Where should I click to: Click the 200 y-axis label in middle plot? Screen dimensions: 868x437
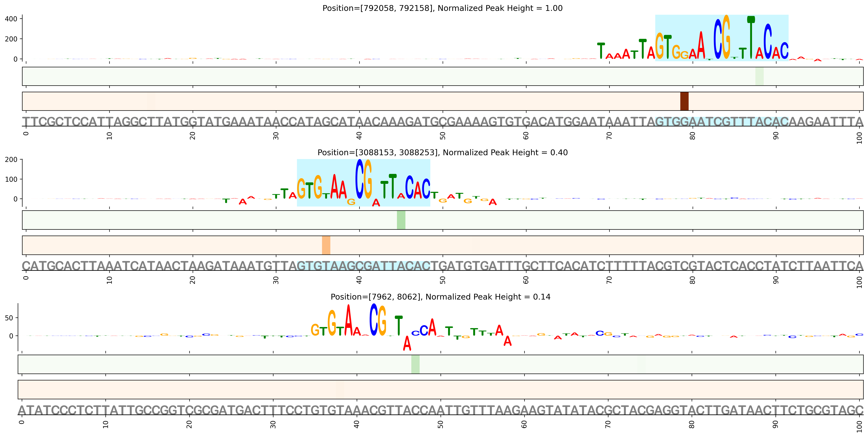11,160
